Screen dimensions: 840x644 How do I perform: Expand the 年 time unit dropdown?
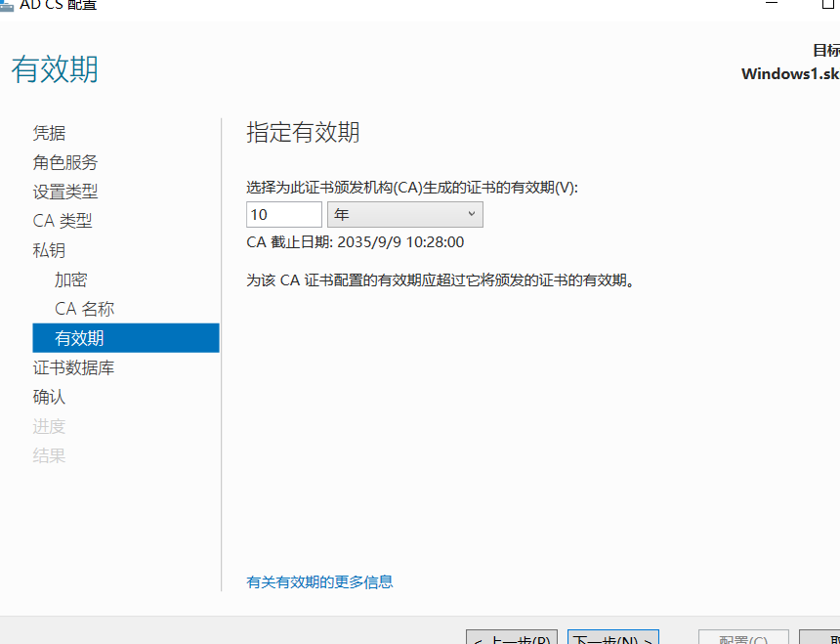tap(404, 214)
